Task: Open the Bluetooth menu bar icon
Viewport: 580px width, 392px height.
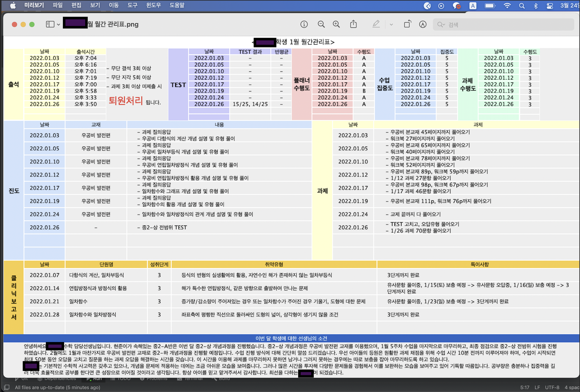Action: tap(536, 6)
